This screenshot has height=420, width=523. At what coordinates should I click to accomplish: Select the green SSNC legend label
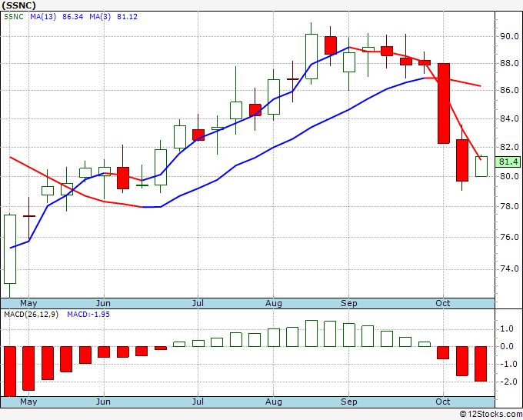(14, 17)
